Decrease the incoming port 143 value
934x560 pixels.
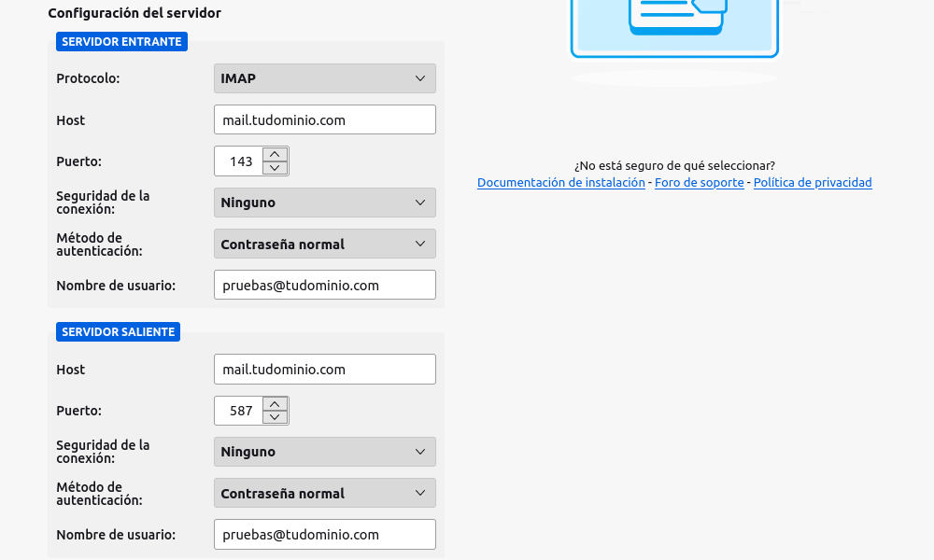[x=275, y=168]
